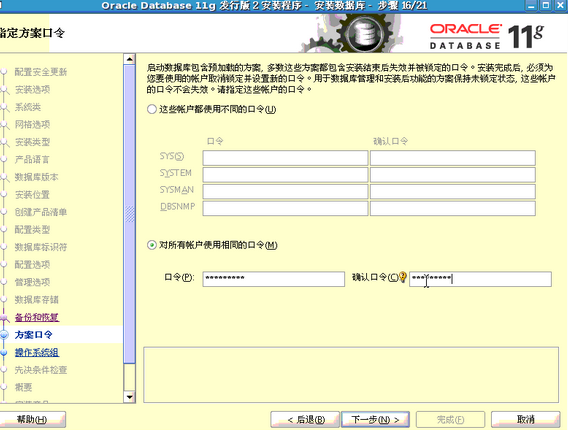Click the step bullet beside 操作系统组
Screen dimensions: 568x430
[x=4, y=352]
